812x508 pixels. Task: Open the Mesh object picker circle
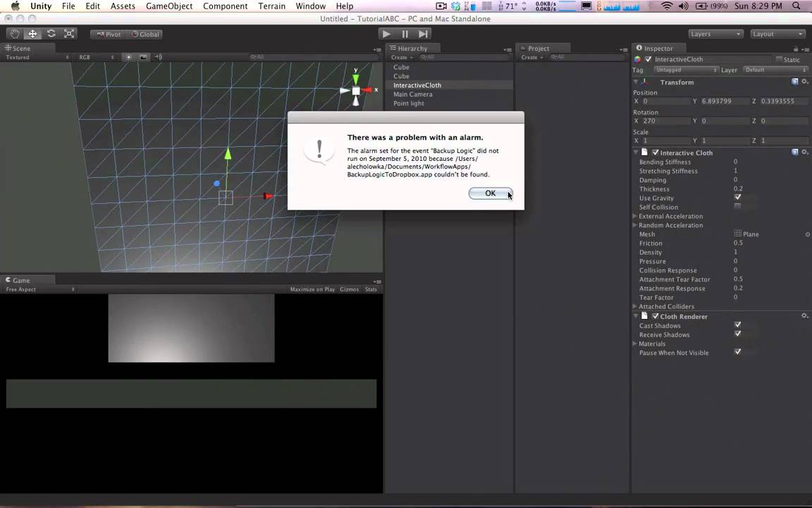(808, 234)
